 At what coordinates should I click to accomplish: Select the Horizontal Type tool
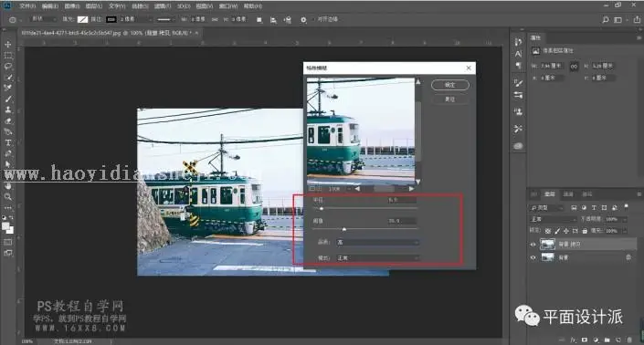(8, 142)
